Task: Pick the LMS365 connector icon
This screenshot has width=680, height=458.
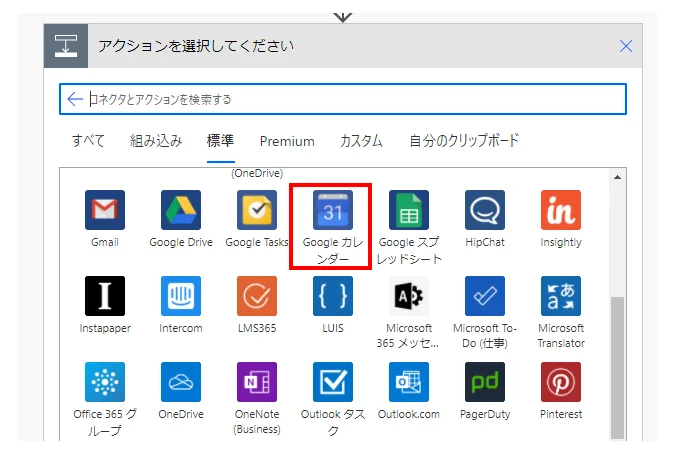Action: (x=257, y=296)
